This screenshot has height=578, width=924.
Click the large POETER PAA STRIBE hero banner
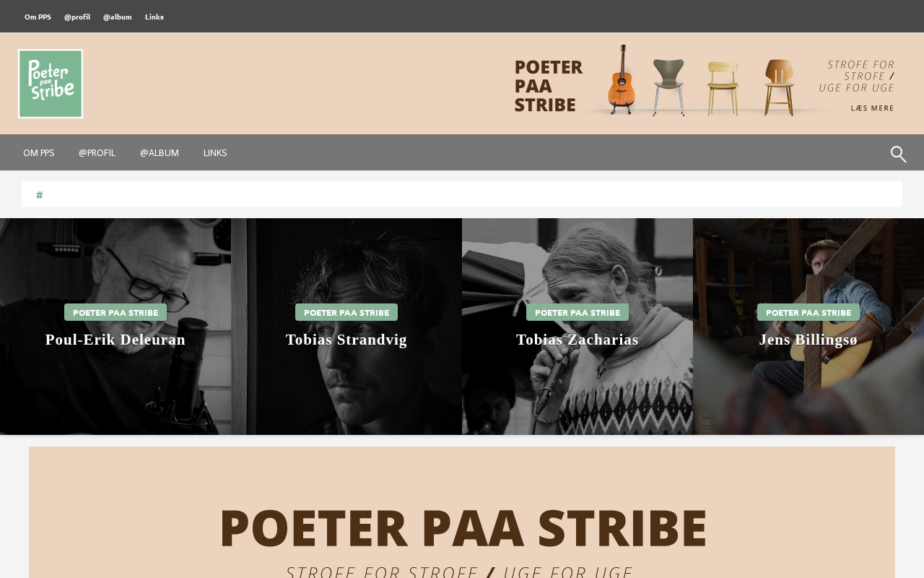pyautogui.click(x=462, y=512)
